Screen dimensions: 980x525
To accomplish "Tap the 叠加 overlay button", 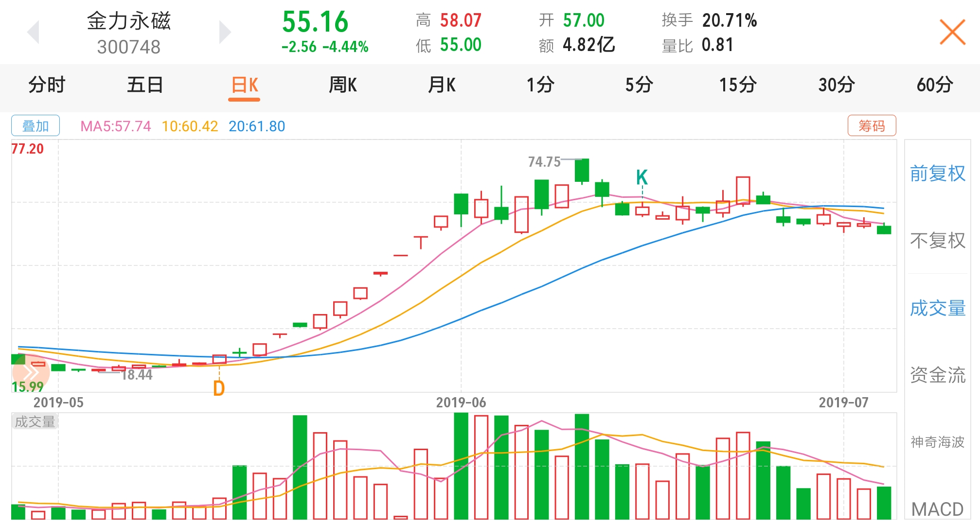I will tap(36, 126).
